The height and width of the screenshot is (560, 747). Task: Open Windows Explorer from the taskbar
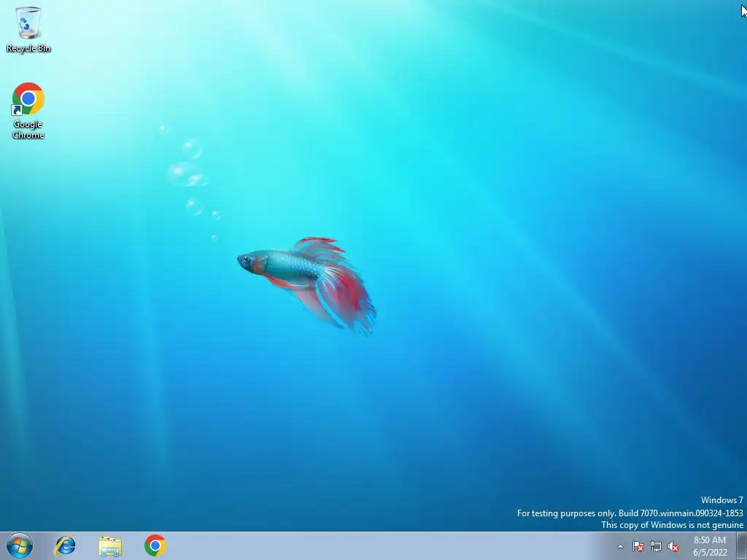[110, 545]
